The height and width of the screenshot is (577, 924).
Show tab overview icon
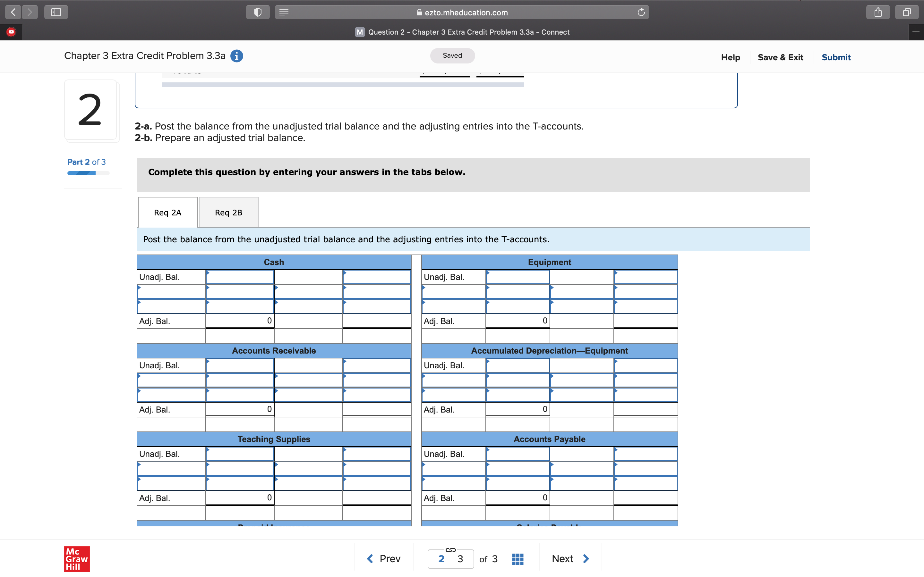907,12
